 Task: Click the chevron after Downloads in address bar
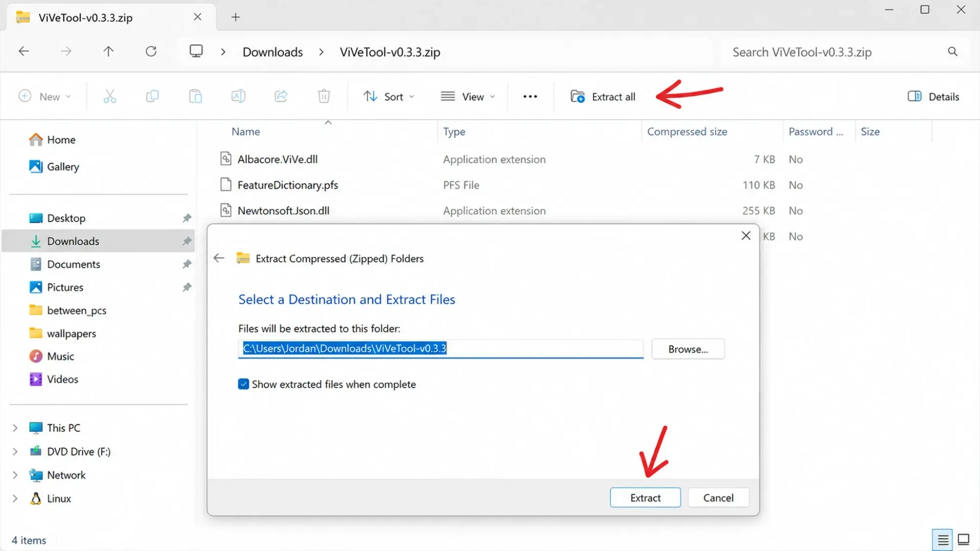coord(321,52)
